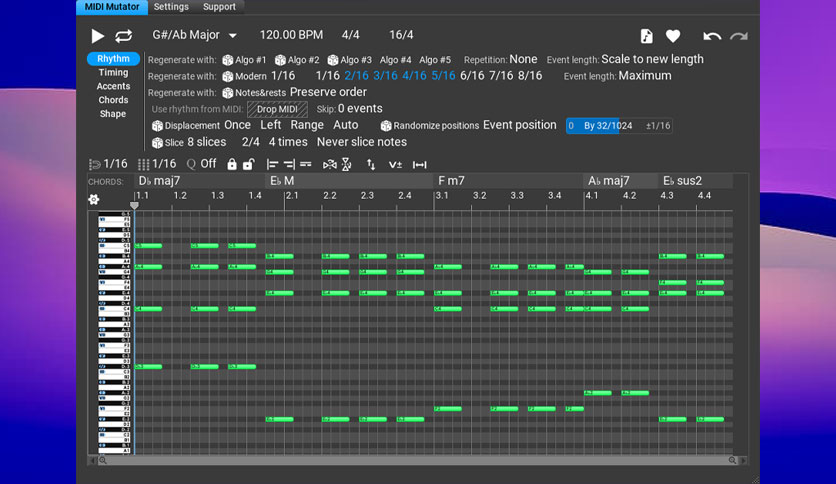Select the Accents section
Image resolution: width=836 pixels, height=484 pixels.
pyautogui.click(x=113, y=86)
